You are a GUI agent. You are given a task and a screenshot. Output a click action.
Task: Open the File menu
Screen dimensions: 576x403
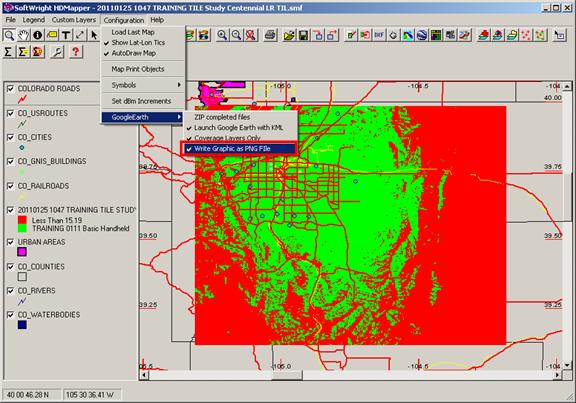click(11, 20)
